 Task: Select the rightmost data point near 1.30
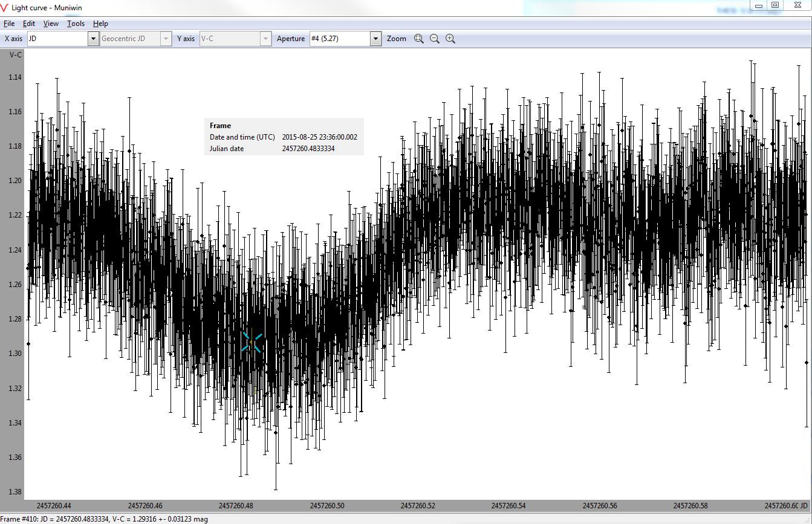(807, 363)
